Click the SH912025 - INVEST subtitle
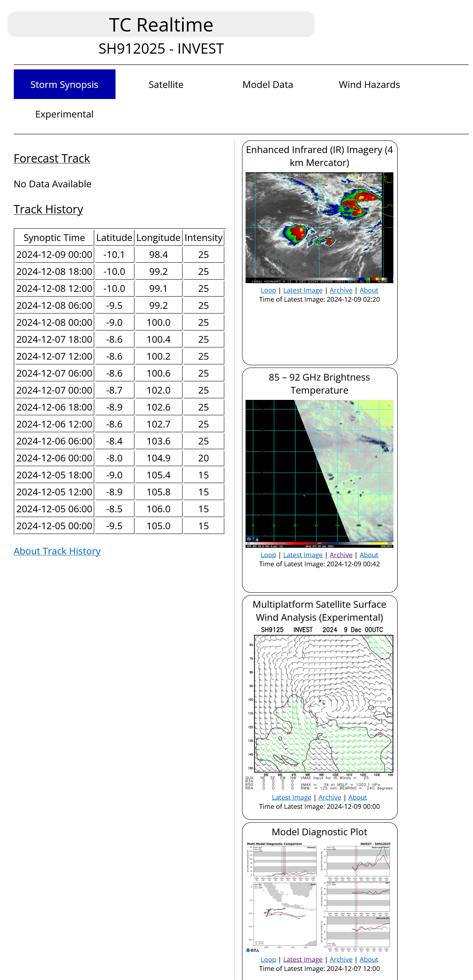473x980 pixels. click(161, 49)
